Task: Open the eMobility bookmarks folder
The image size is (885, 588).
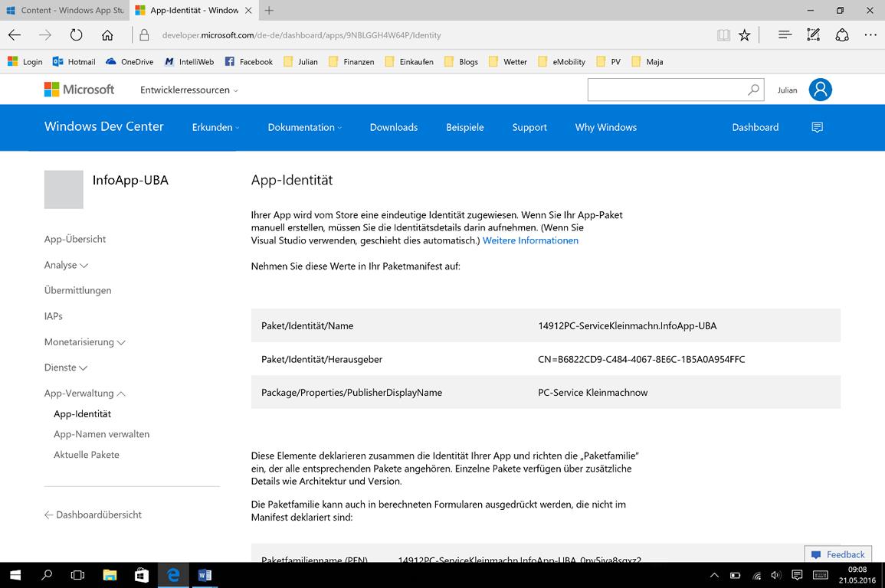Action: [562, 62]
